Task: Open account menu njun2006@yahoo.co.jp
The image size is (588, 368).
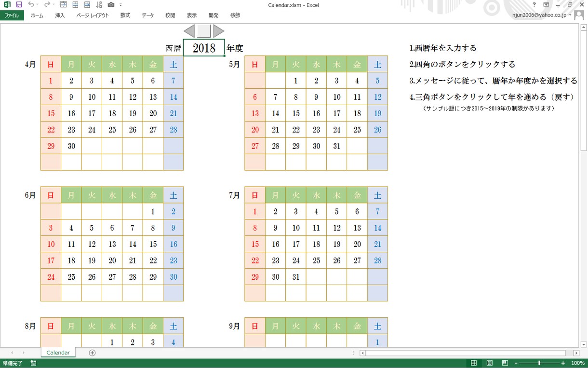Action: (542, 15)
